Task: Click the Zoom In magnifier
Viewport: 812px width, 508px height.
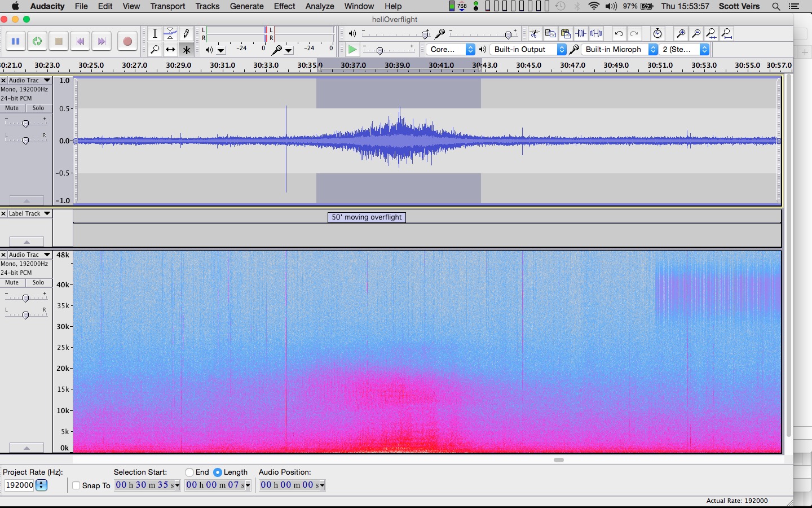Action: [681, 34]
